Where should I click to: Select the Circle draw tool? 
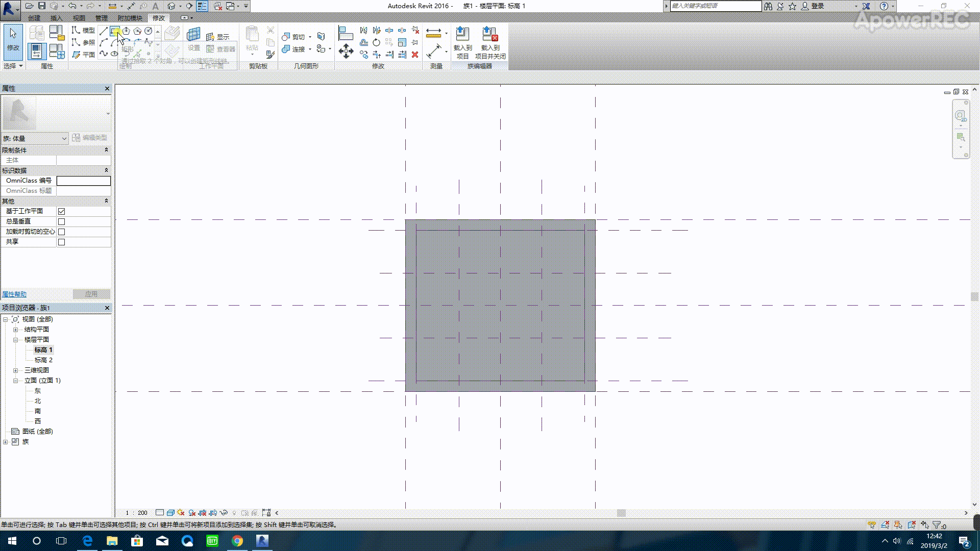[x=148, y=31]
